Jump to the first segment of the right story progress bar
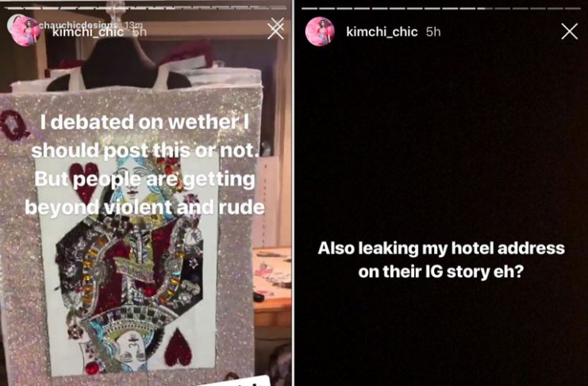This screenshot has width=588, height=386. click(309, 8)
